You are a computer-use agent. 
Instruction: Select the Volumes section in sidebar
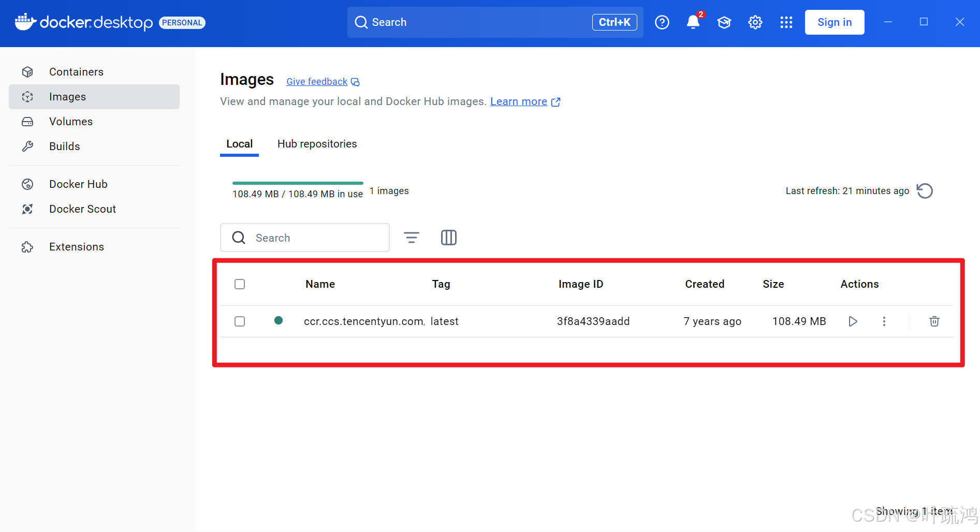pyautogui.click(x=70, y=121)
